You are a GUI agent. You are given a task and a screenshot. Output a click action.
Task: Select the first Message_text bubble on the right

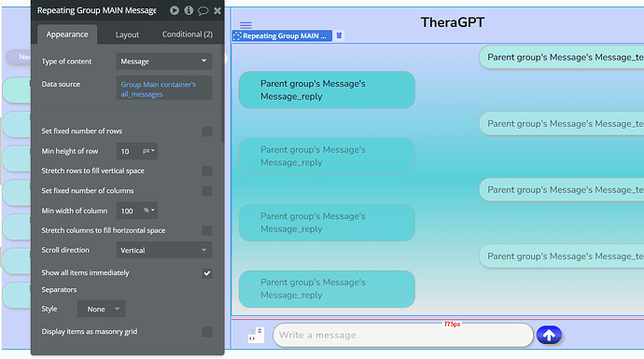coord(562,57)
